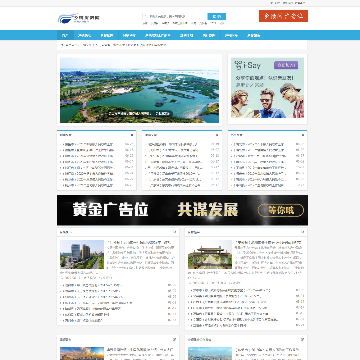This screenshot has height=360, width=360.
Task: Open the city skyline photo thumbnail
Action: (210, 353)
